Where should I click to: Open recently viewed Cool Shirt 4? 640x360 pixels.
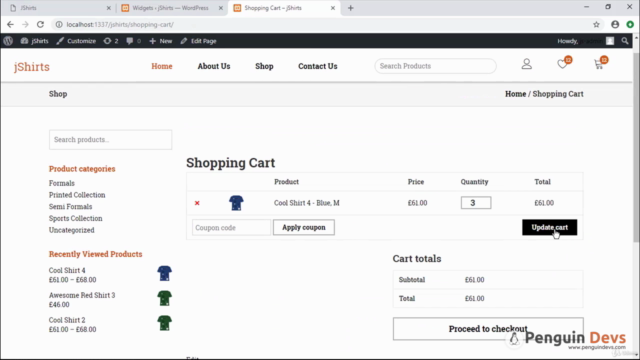point(67,270)
